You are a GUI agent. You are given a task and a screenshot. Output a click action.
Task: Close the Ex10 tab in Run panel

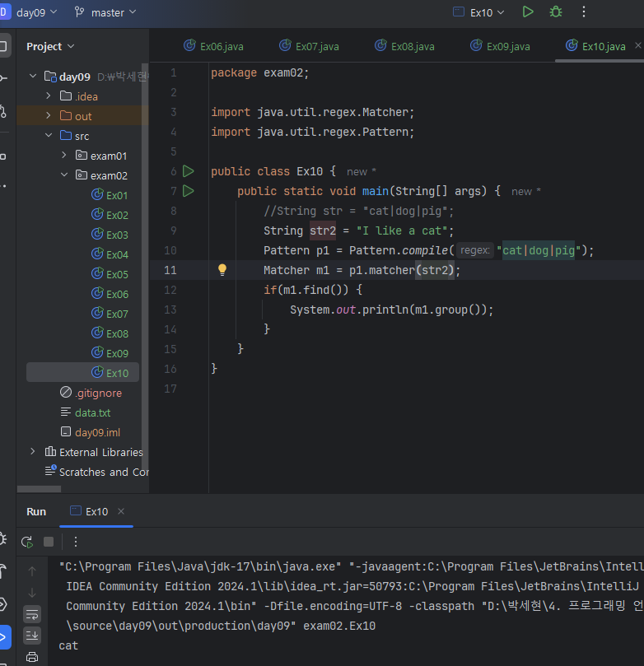[x=121, y=511]
